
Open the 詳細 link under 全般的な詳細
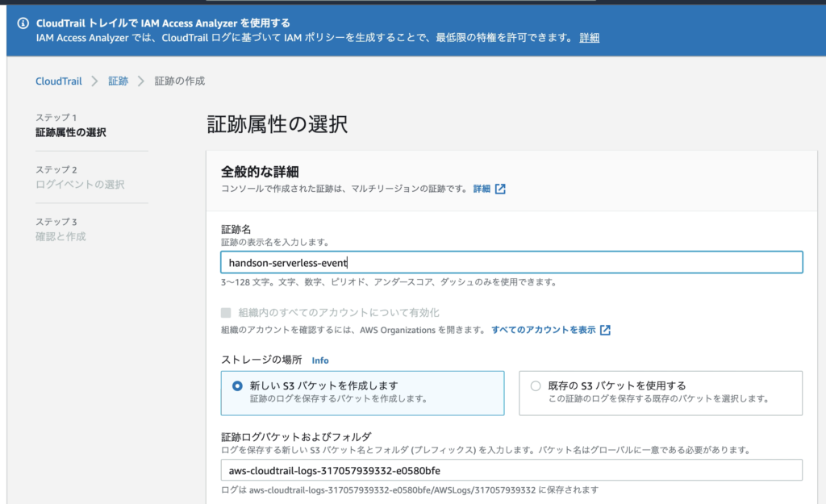(482, 189)
